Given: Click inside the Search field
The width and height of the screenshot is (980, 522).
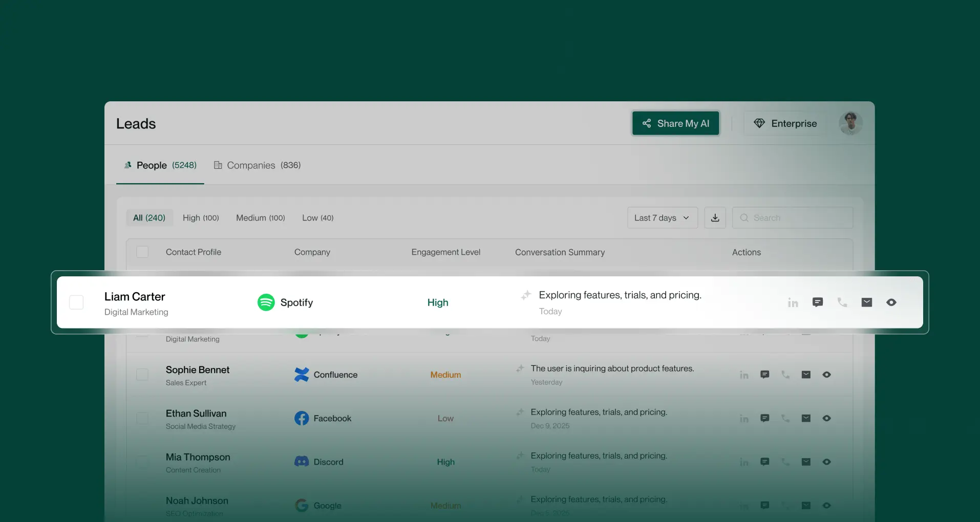Looking at the screenshot, I should [x=793, y=217].
